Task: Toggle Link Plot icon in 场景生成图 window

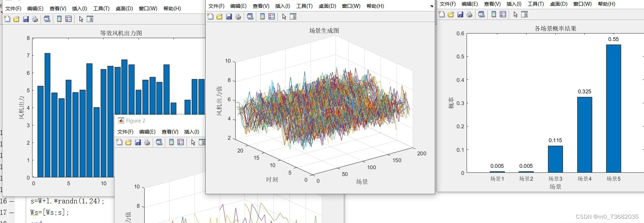Action: coord(250,16)
